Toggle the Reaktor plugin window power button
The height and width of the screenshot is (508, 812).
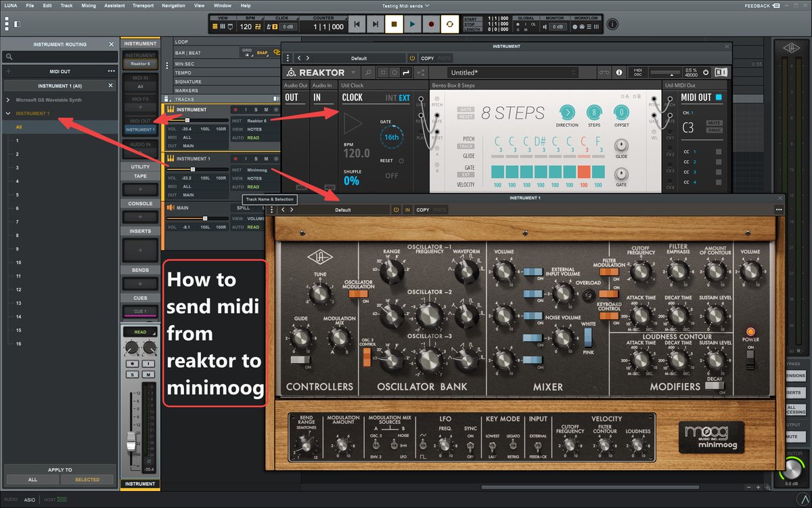(x=412, y=58)
